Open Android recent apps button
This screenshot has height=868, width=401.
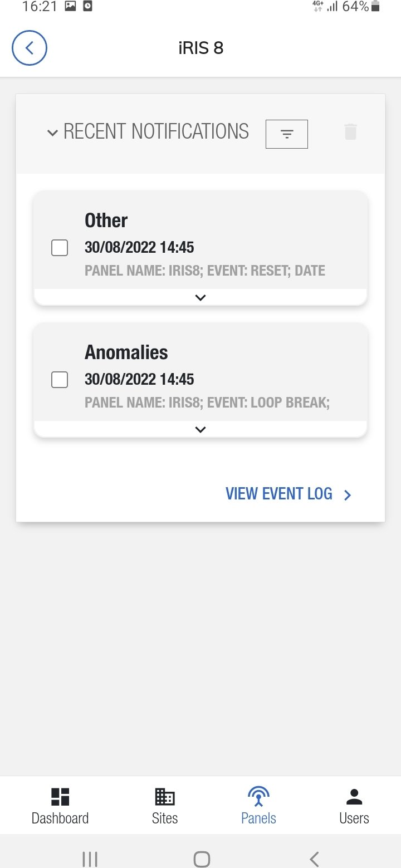point(90,859)
